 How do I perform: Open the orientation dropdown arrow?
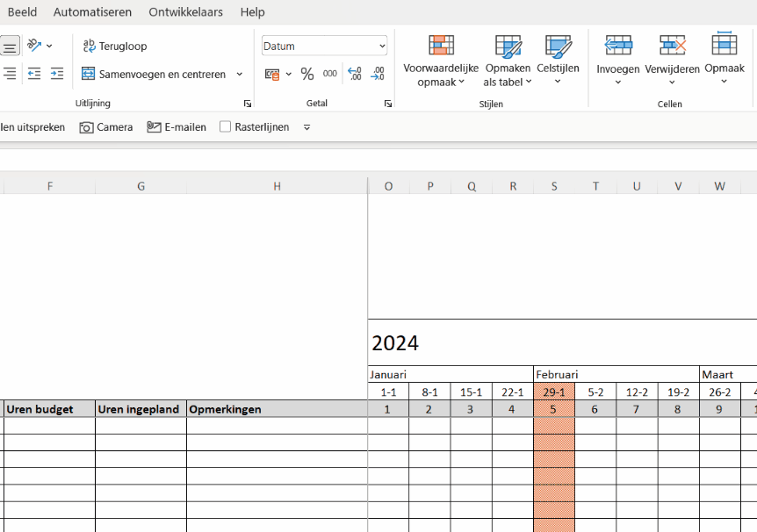49,46
